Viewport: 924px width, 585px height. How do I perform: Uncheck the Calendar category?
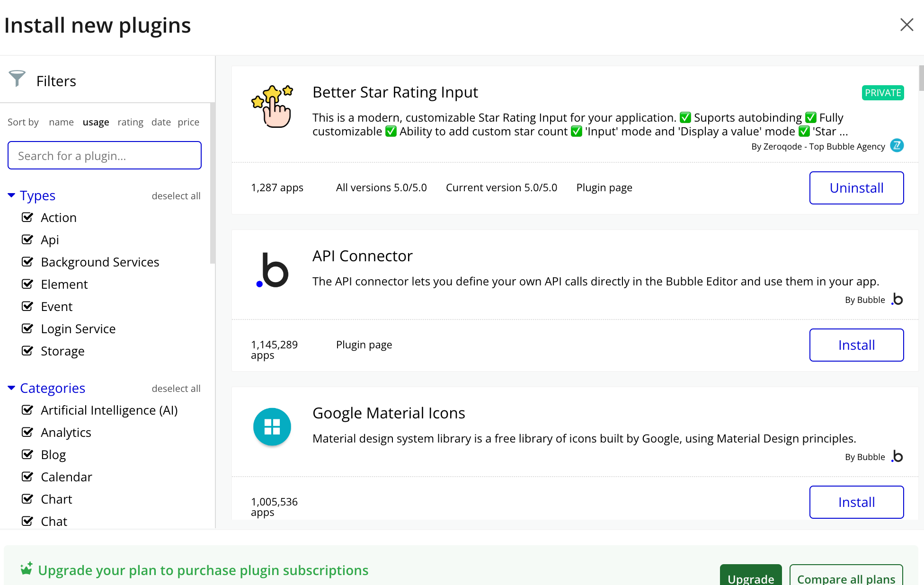pos(27,477)
